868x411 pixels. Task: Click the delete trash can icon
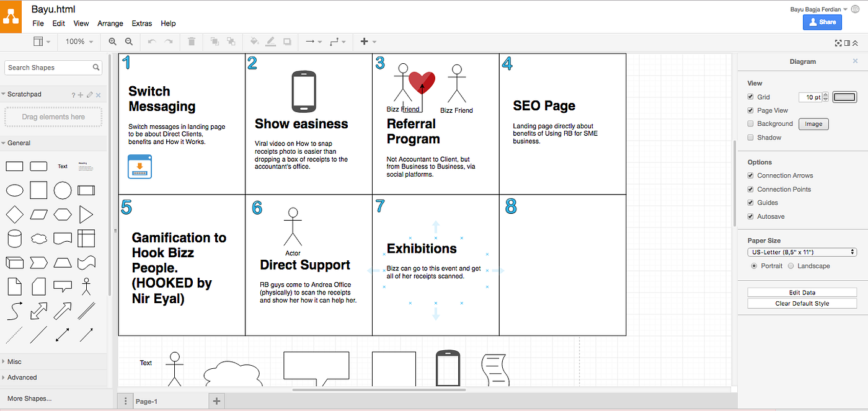(x=192, y=42)
